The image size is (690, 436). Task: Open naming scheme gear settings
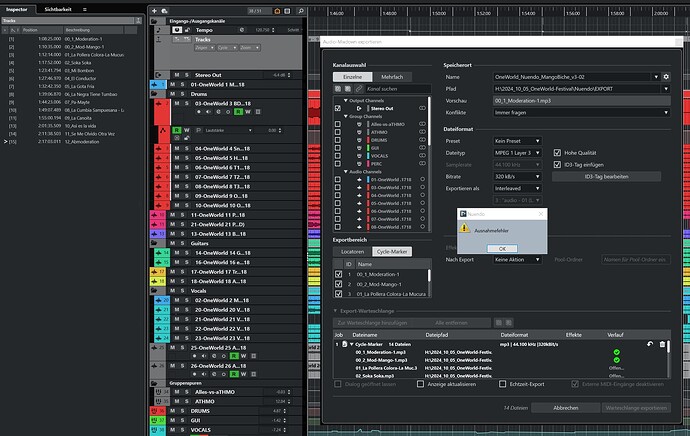(x=666, y=77)
